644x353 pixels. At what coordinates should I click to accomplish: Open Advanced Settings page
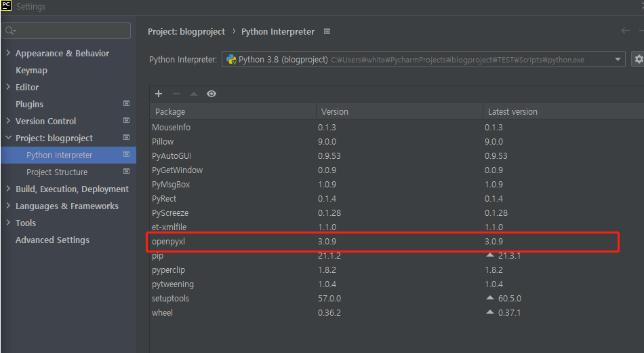pyautogui.click(x=52, y=240)
